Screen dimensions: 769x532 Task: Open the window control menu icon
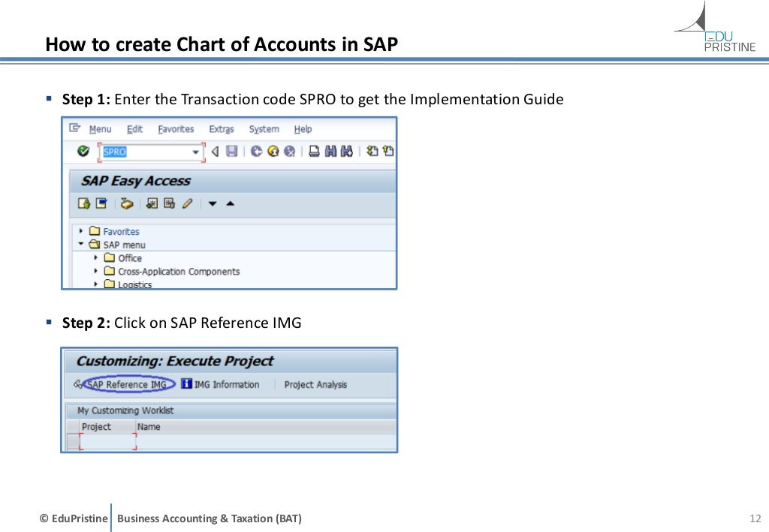pyautogui.click(x=74, y=128)
